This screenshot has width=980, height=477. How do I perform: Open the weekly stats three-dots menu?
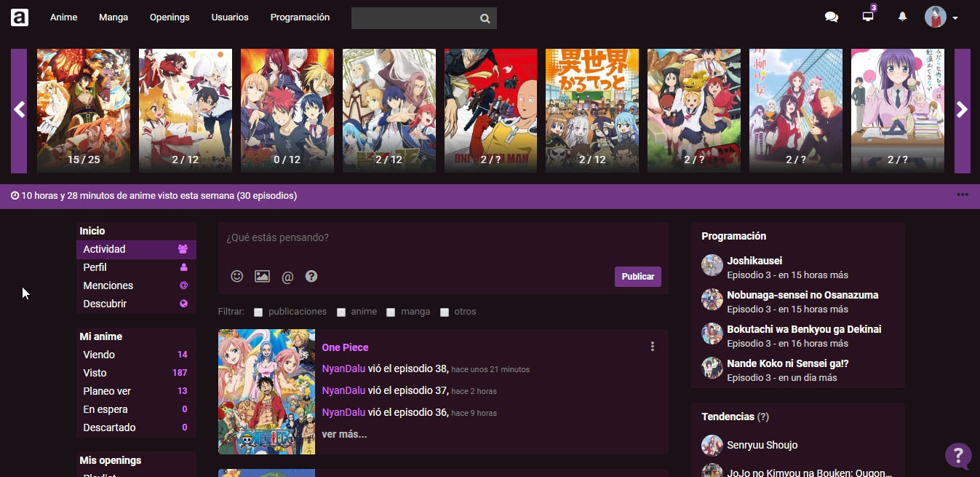tap(963, 194)
